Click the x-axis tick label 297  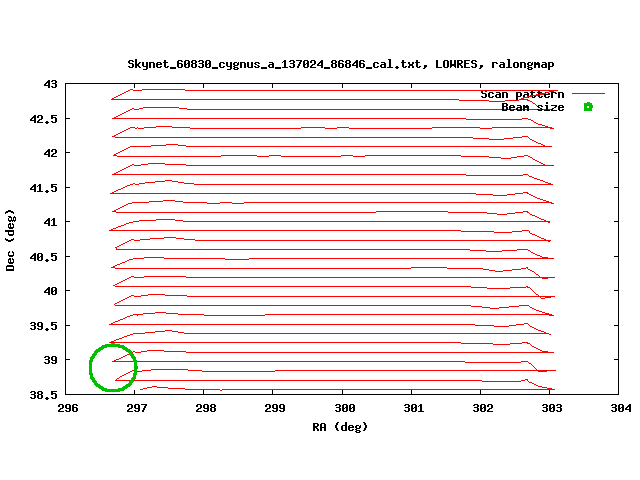click(x=137, y=408)
